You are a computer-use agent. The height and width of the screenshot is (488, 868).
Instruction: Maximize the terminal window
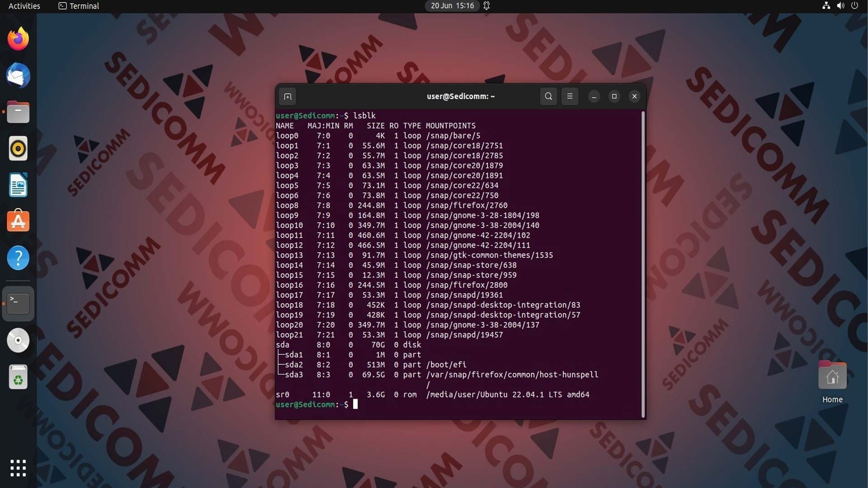click(x=614, y=96)
